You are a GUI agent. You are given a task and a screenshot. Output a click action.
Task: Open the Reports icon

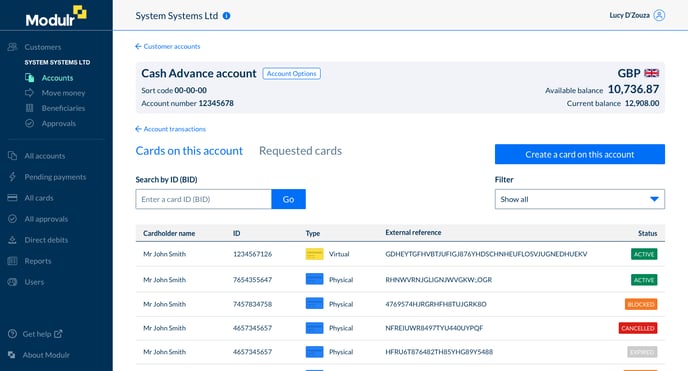click(13, 261)
